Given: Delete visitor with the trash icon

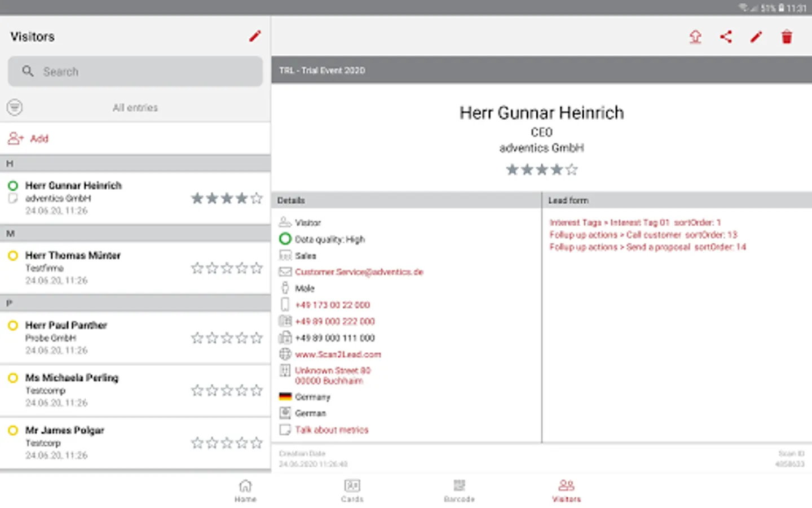Looking at the screenshot, I should click(x=787, y=37).
